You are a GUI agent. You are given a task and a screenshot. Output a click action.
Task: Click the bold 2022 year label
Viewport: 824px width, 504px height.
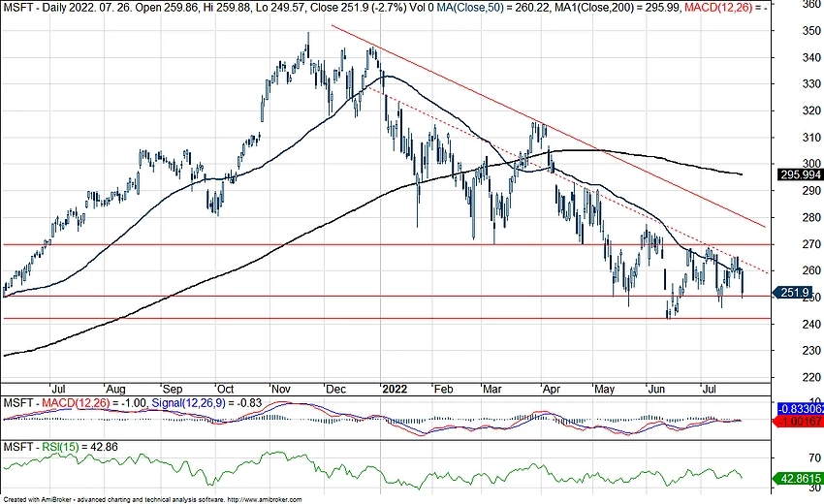(395, 389)
